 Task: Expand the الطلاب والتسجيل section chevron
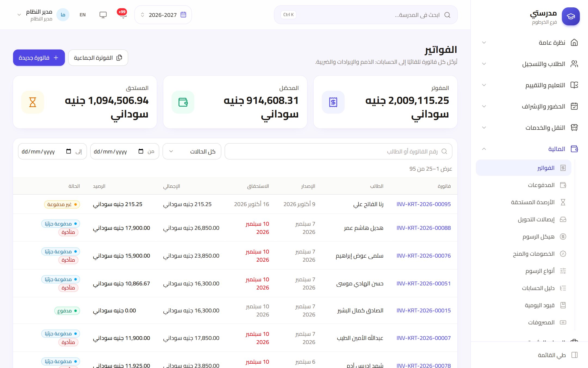(484, 64)
